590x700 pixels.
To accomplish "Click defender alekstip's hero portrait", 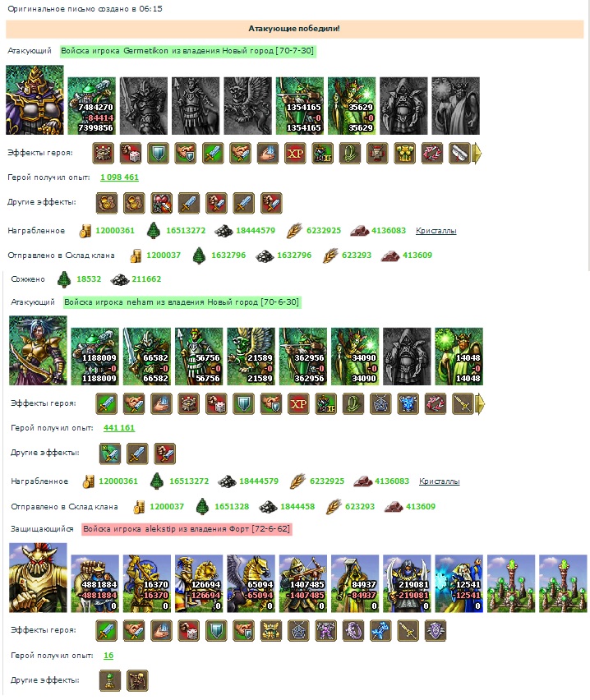I will (38, 578).
